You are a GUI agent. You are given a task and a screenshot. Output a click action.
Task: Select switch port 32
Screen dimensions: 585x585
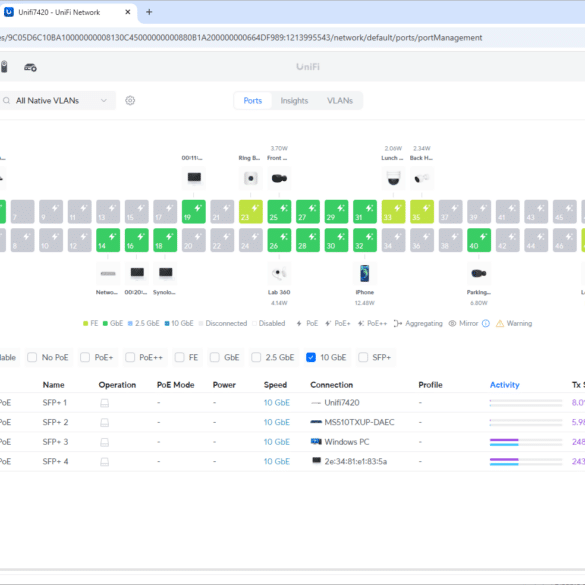click(365, 240)
